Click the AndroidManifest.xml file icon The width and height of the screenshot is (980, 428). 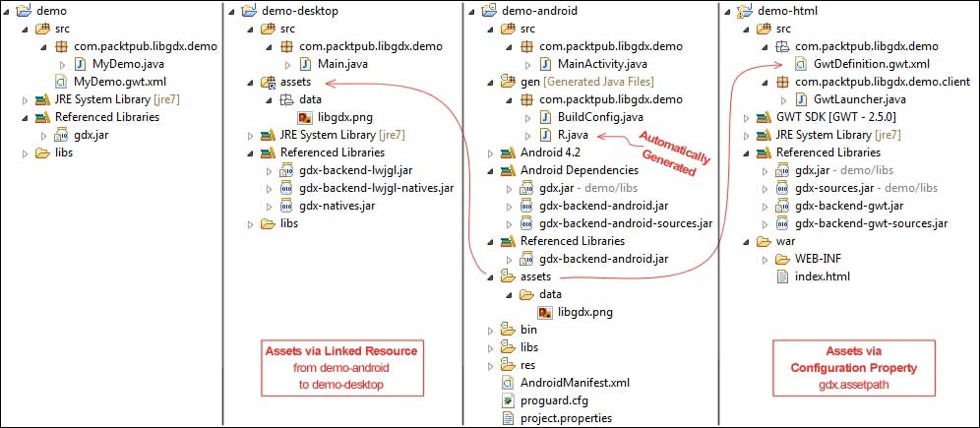[508, 383]
